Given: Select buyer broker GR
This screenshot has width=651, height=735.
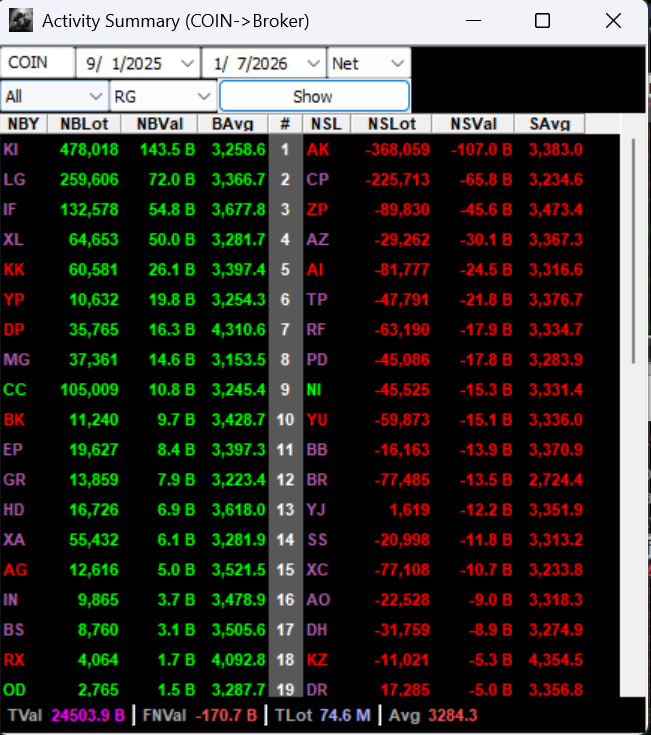Looking at the screenshot, I should tap(14, 480).
